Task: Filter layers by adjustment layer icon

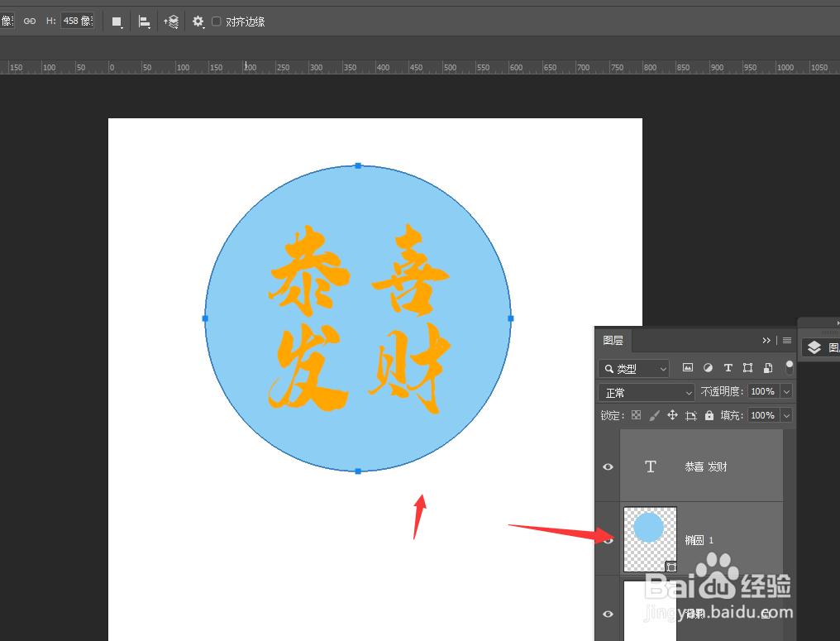Action: [x=708, y=368]
